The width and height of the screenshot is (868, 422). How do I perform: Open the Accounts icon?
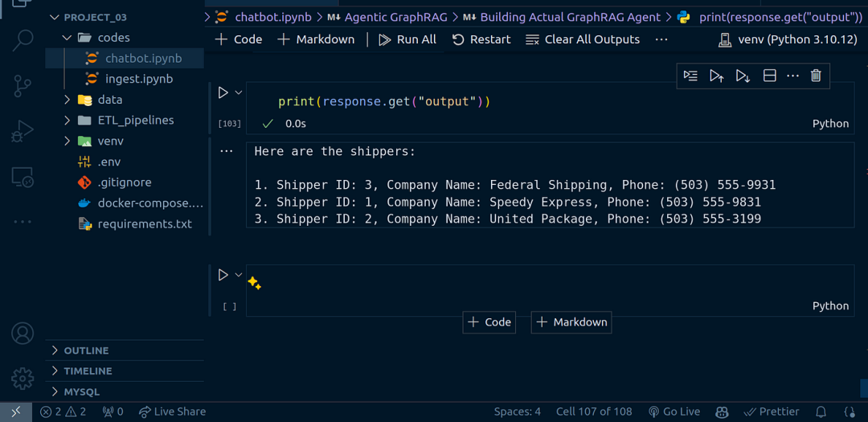[23, 333]
